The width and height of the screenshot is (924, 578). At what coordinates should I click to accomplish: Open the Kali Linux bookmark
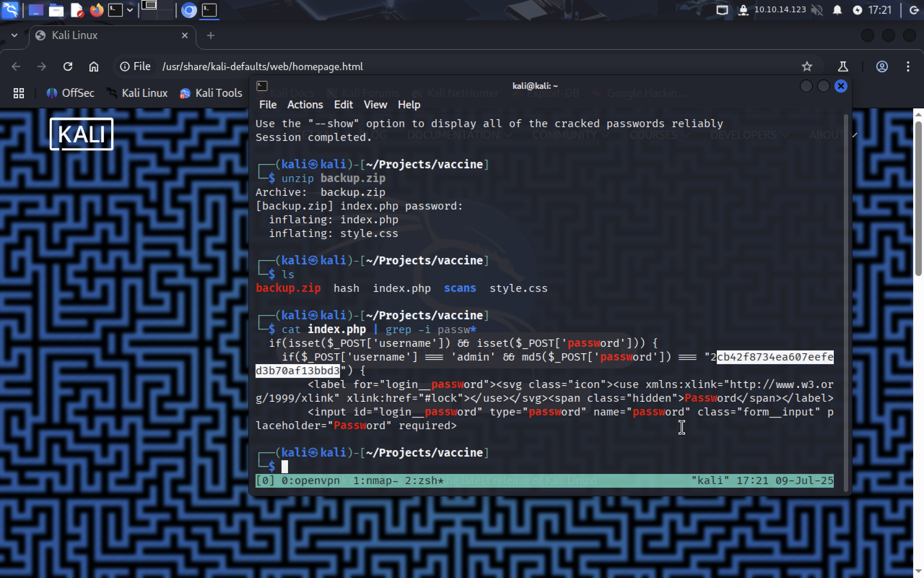(x=138, y=93)
